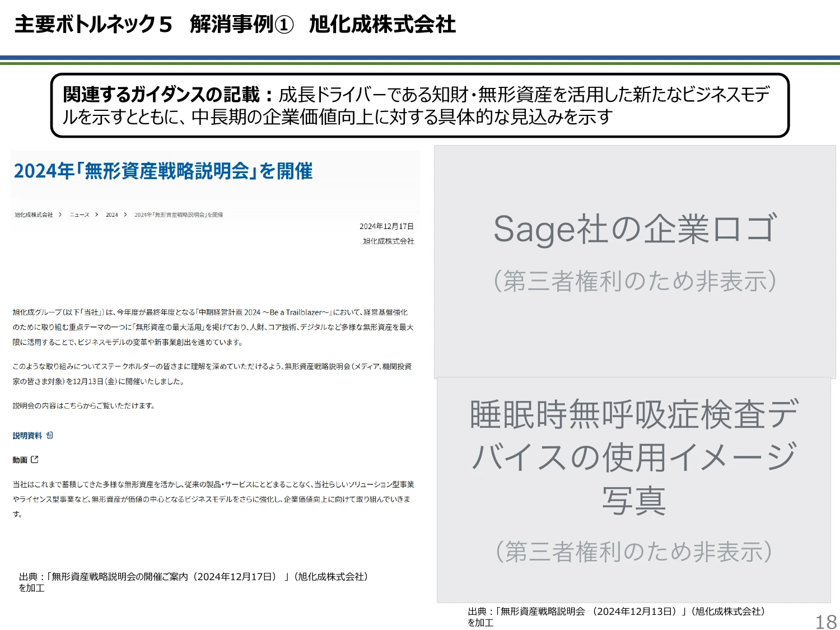Click the external-link icon beside 動画

(35, 459)
